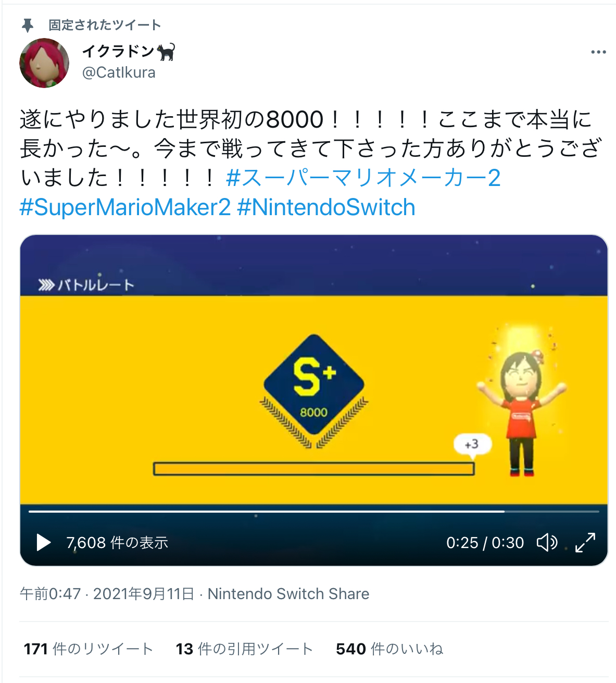Seek on the video progress bar

[x=314, y=512]
